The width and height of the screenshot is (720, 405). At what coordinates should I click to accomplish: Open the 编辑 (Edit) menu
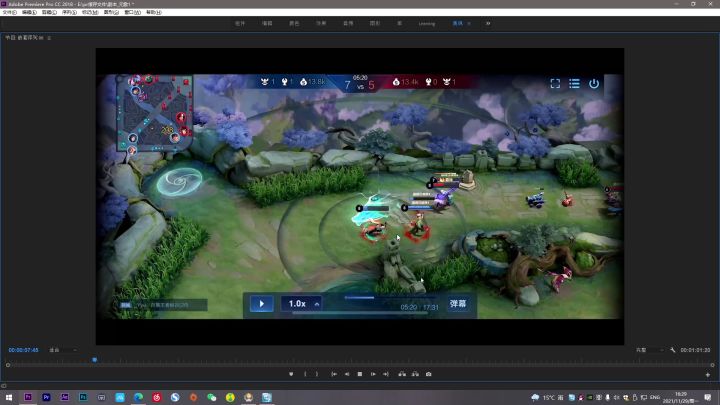[29, 12]
